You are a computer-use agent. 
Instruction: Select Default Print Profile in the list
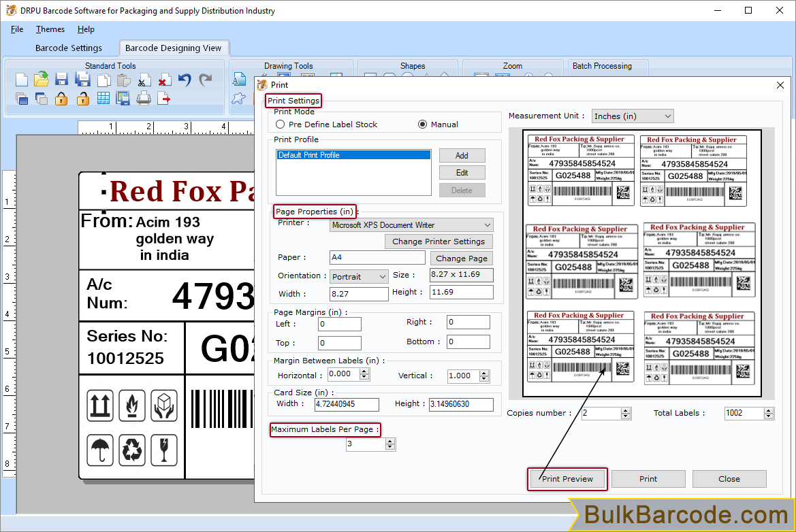[x=353, y=155]
